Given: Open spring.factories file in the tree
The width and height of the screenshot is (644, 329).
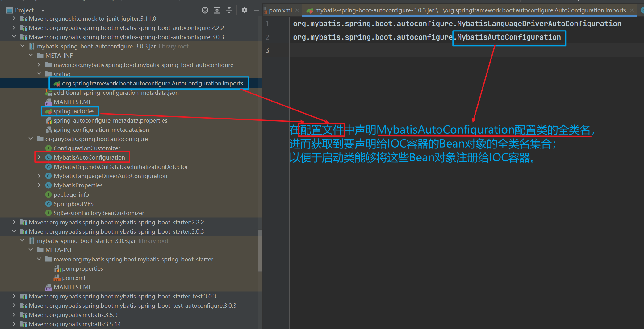Looking at the screenshot, I should click(74, 111).
